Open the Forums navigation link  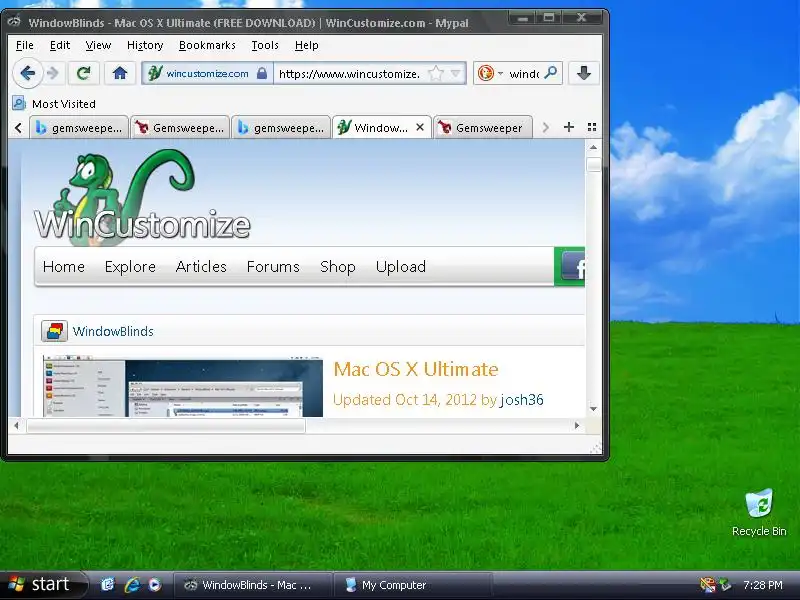pyautogui.click(x=273, y=267)
